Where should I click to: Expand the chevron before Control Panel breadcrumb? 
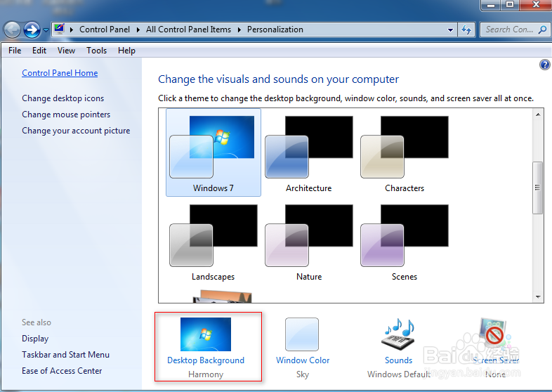click(x=72, y=30)
